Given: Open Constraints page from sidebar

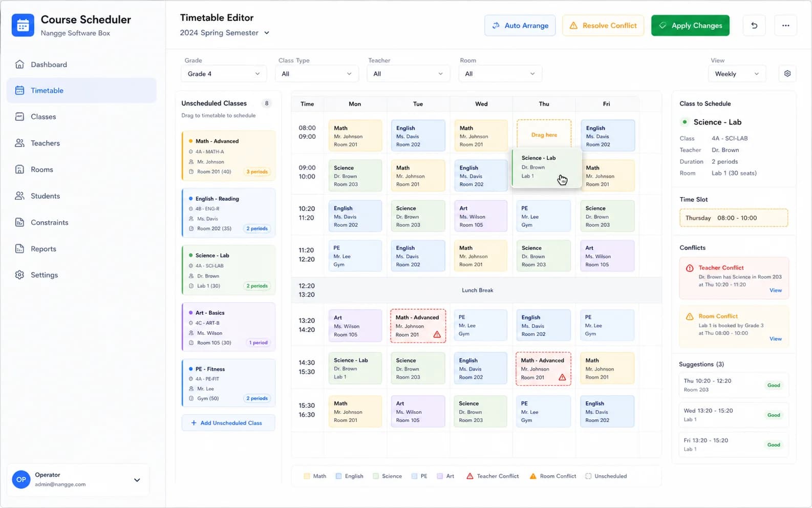Looking at the screenshot, I should 82,222.
